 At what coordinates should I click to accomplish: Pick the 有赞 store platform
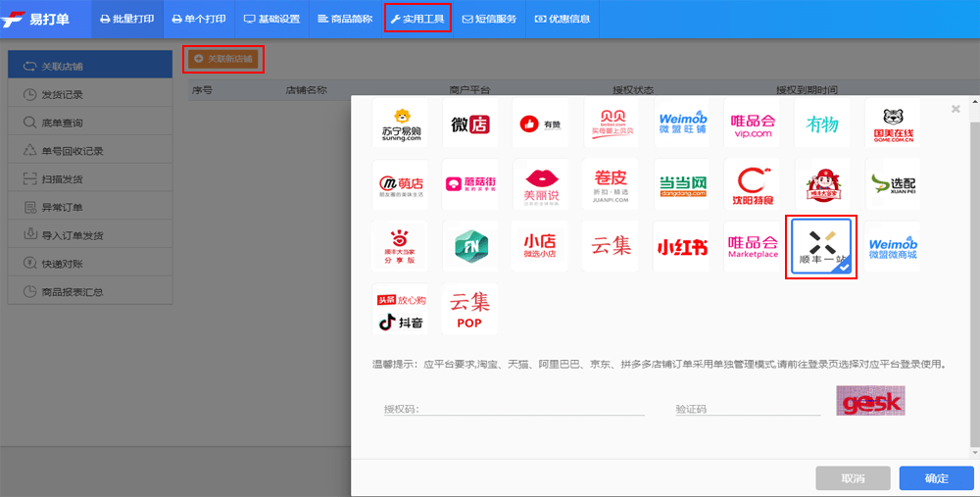point(540,123)
